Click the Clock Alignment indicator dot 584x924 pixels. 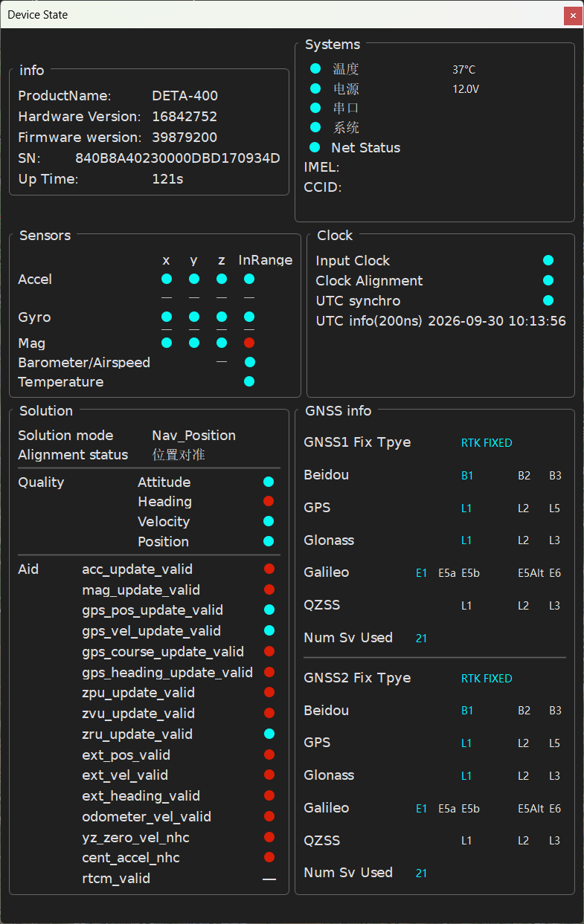coord(548,280)
